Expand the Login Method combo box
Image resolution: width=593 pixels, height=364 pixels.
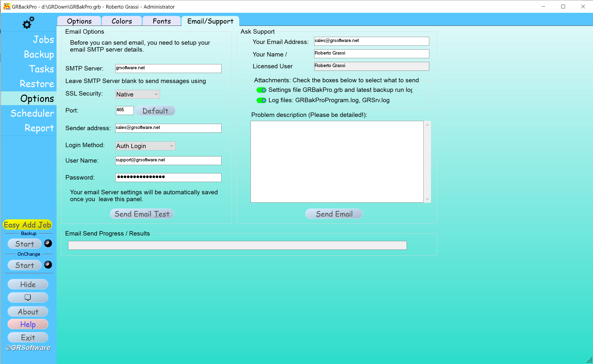145,146
